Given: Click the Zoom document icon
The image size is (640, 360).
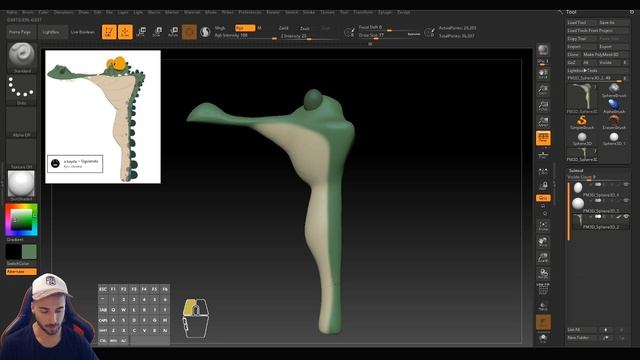Looking at the screenshot, I should [x=543, y=90].
